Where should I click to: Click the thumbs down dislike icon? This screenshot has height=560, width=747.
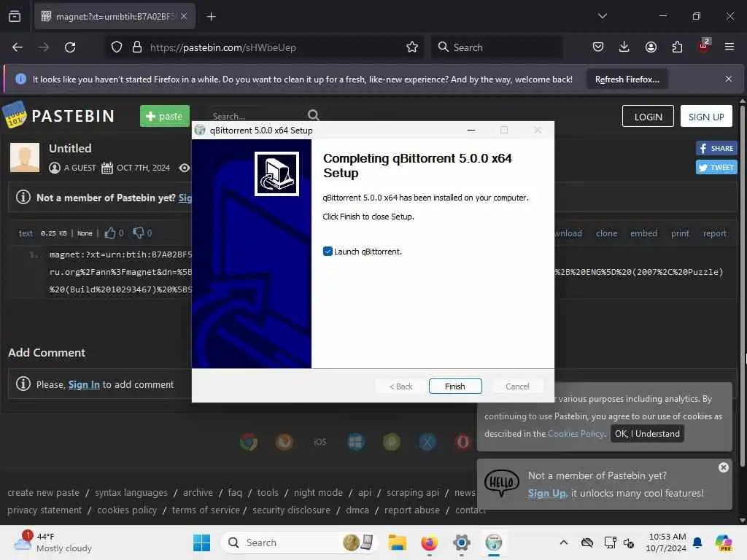click(138, 233)
